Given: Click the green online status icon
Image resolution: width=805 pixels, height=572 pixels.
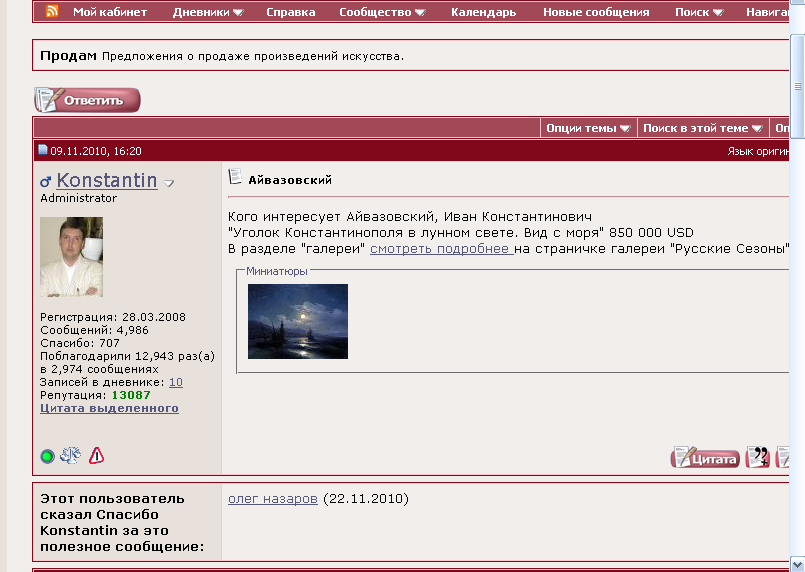Looking at the screenshot, I should coord(47,457).
